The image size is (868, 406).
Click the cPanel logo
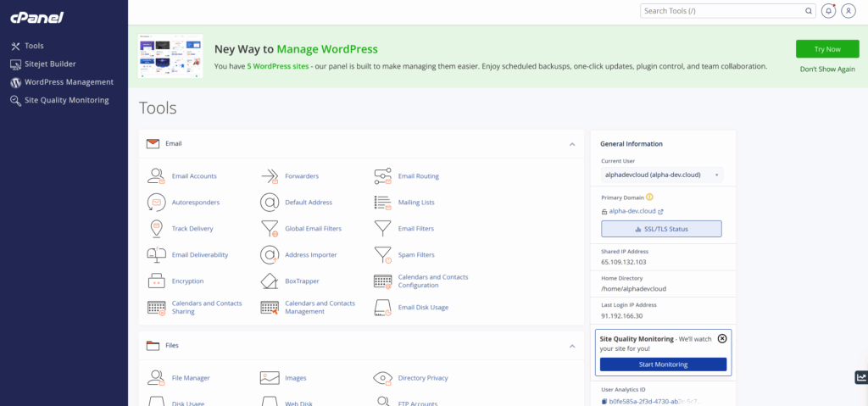(x=37, y=18)
